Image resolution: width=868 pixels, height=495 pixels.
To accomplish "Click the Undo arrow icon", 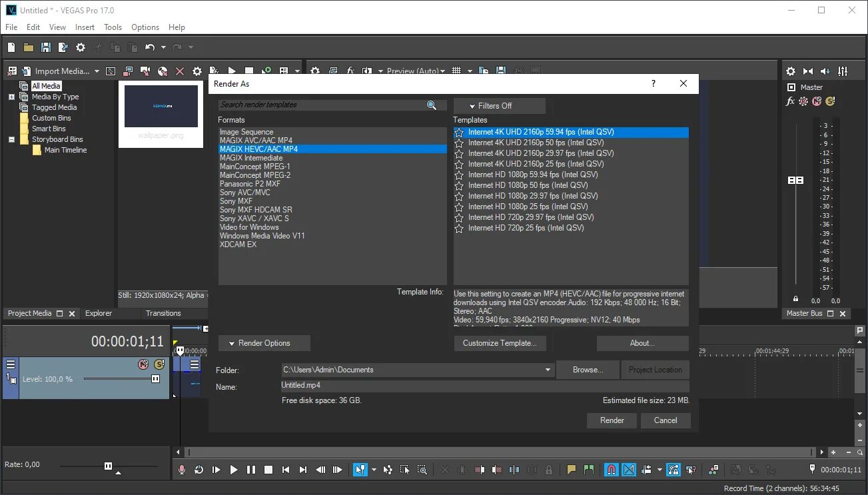I will pos(150,47).
